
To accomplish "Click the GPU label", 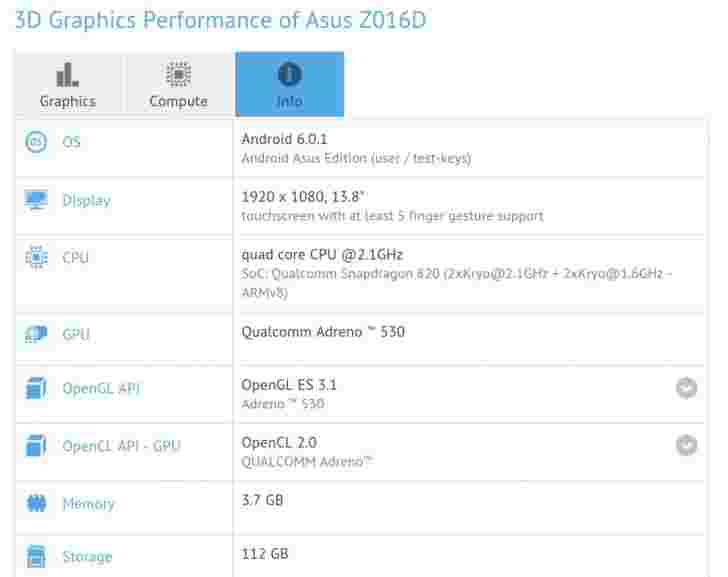I will tap(76, 334).
